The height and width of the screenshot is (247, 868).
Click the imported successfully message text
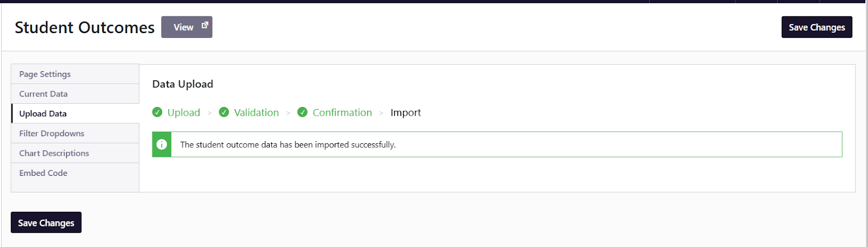point(288,145)
